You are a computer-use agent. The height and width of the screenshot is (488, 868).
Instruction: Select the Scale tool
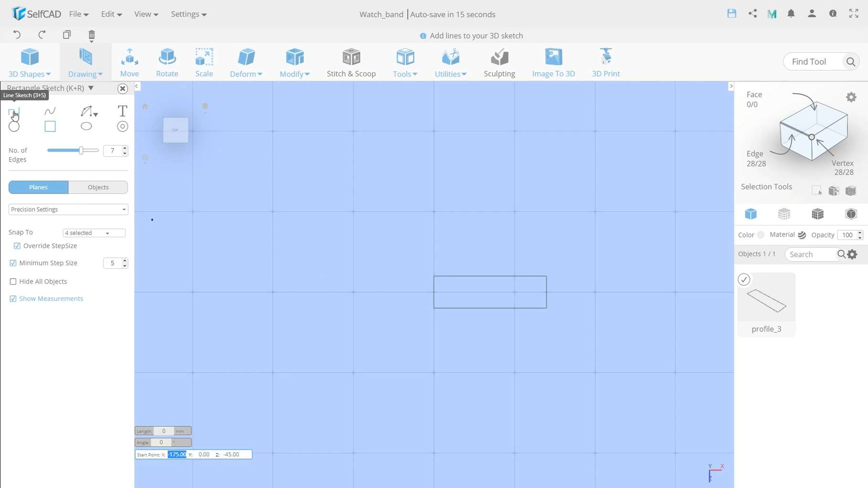tap(204, 62)
